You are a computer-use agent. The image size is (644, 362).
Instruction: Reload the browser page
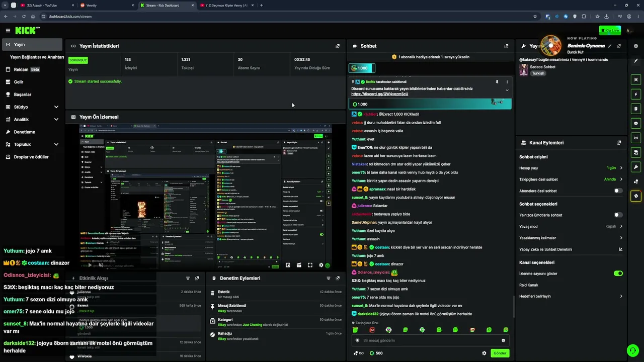coord(24,16)
